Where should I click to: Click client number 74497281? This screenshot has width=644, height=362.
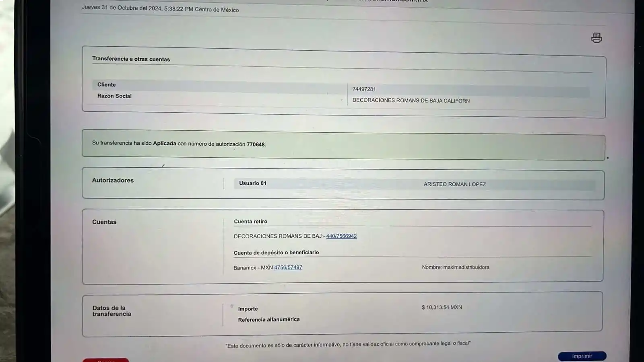[x=364, y=89]
